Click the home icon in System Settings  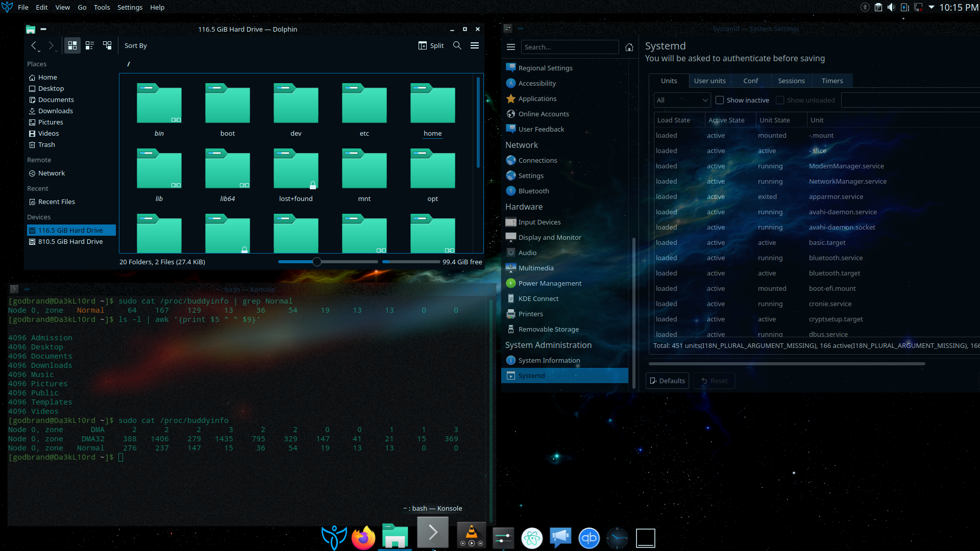629,47
